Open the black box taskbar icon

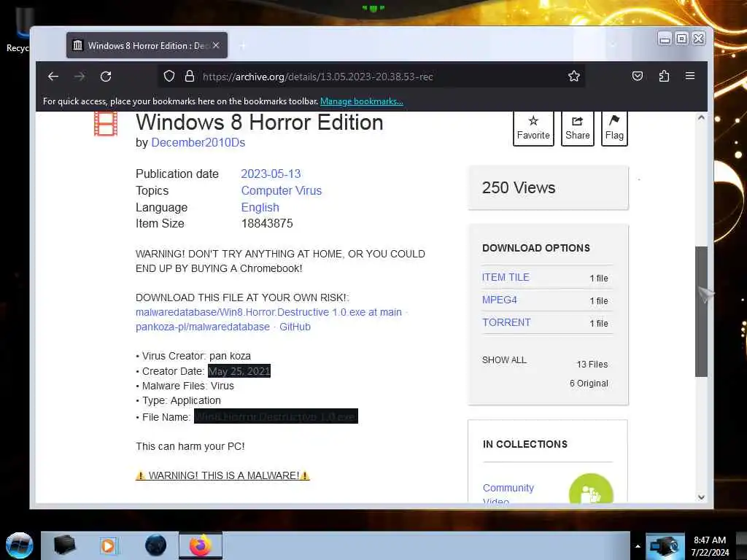click(x=65, y=545)
